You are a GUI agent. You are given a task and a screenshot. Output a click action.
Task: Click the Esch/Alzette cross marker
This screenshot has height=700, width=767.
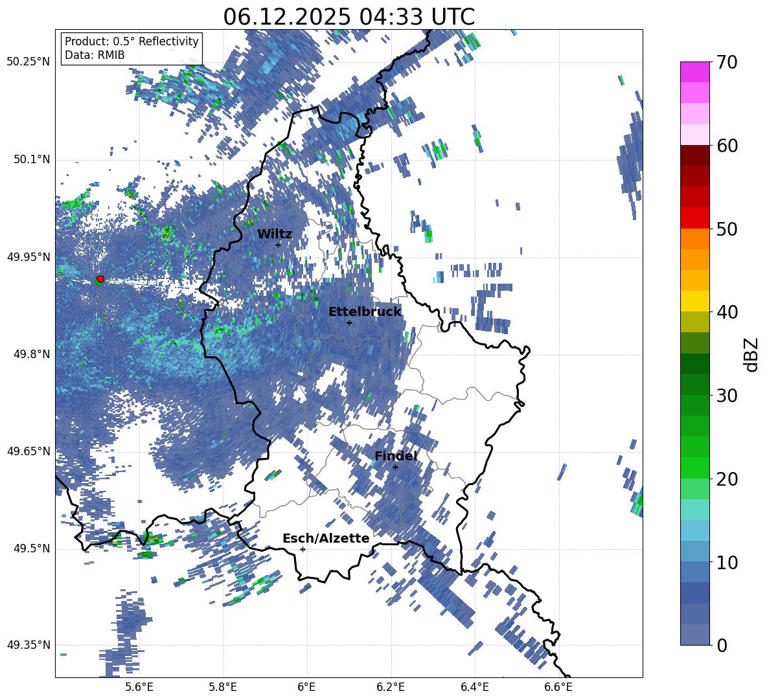click(x=303, y=549)
